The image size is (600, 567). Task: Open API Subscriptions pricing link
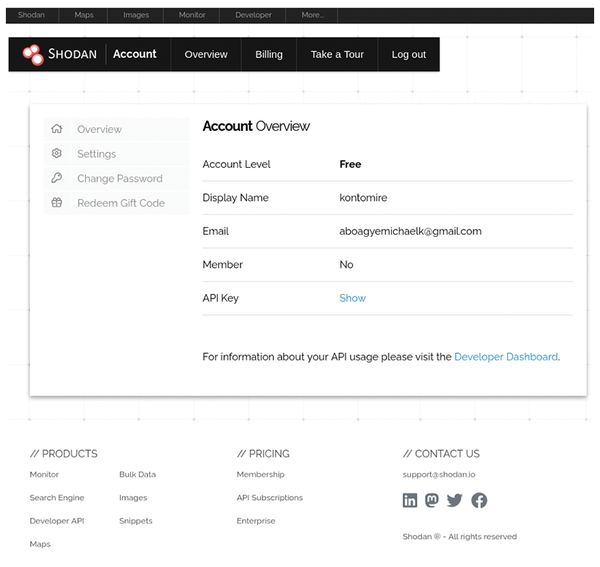pos(269,498)
